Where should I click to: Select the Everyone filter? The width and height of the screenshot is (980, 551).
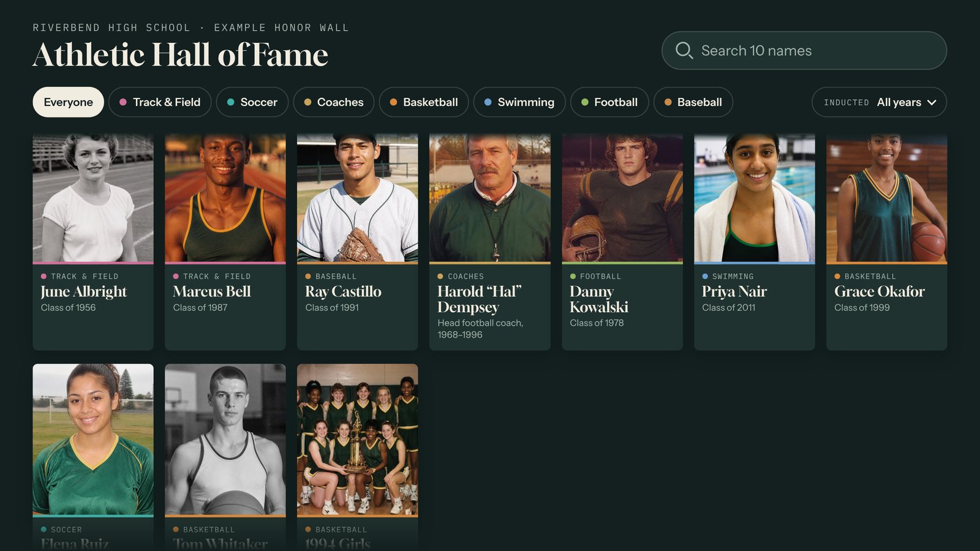[68, 102]
